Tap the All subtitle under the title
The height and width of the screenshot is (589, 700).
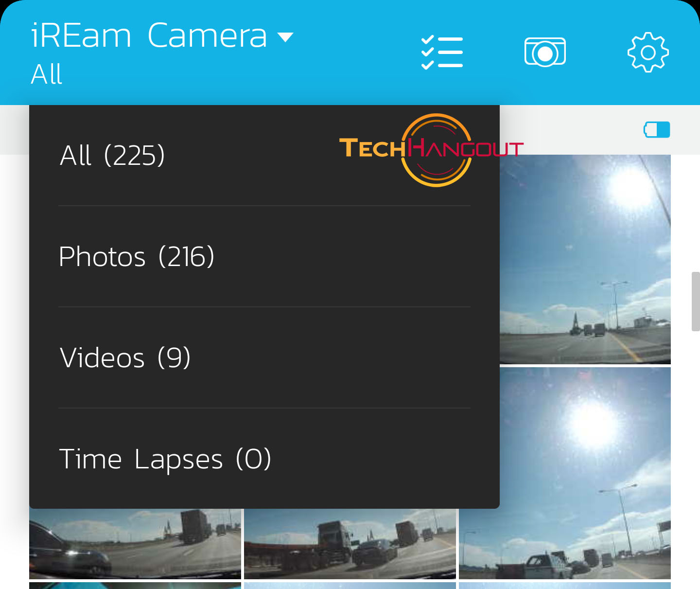[x=47, y=74]
